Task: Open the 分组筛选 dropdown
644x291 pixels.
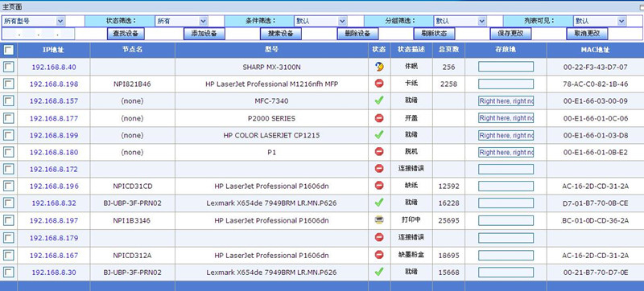Action: pyautogui.click(x=460, y=21)
